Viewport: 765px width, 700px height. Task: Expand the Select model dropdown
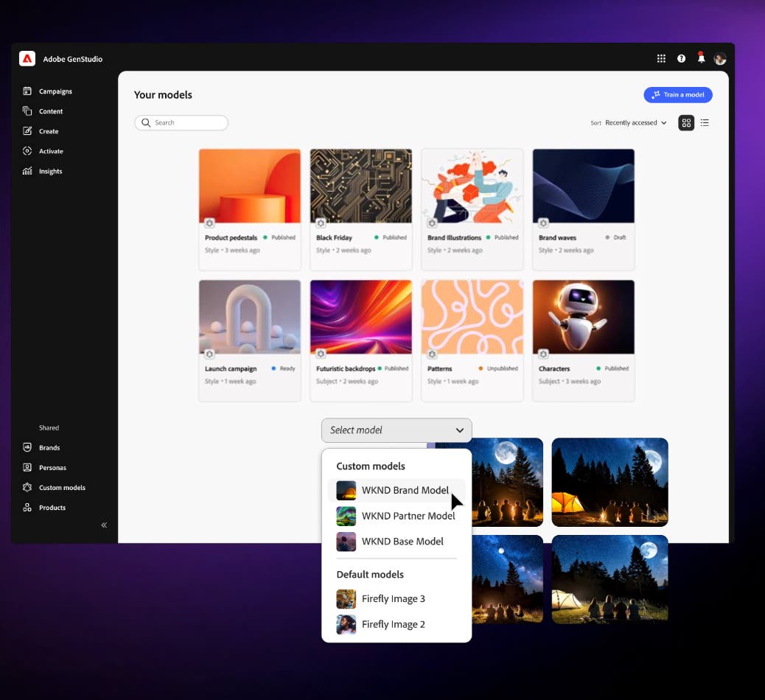[397, 430]
